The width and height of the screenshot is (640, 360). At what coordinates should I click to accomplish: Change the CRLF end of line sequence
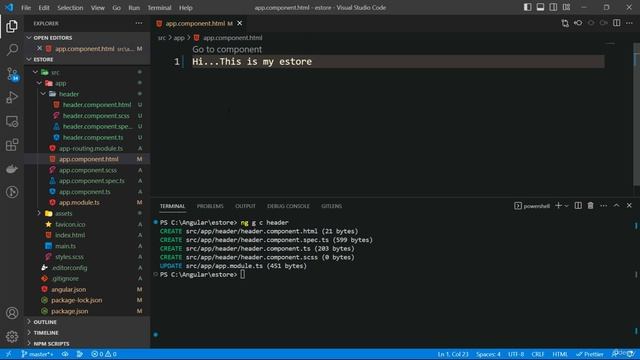tap(538, 354)
